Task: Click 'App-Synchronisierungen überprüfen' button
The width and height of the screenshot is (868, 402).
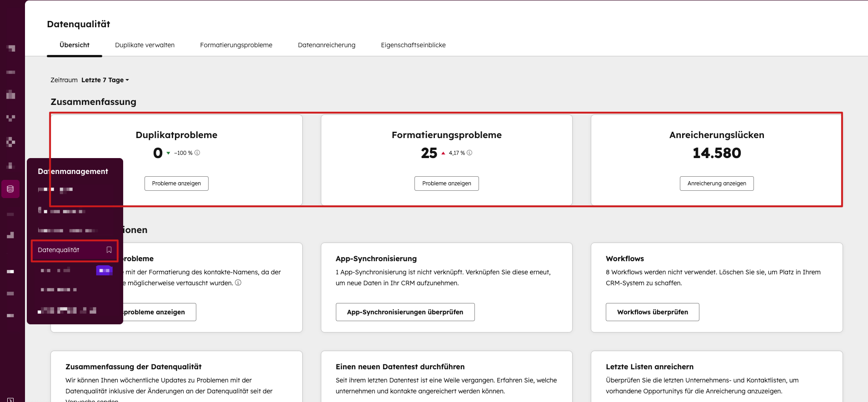Action: click(x=405, y=312)
